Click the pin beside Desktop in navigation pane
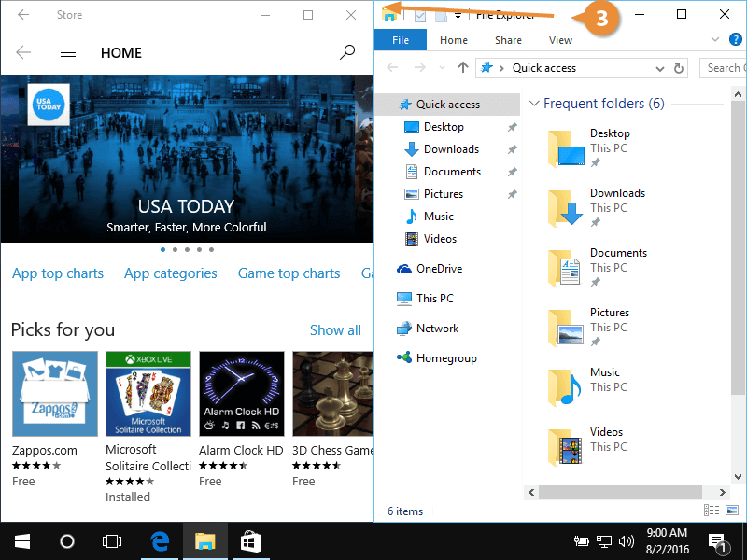 tap(512, 127)
